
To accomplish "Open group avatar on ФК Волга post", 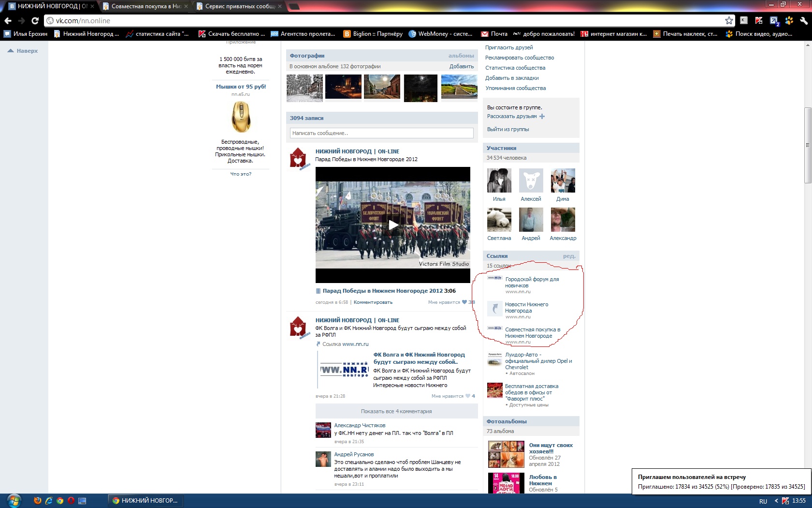I will coord(299,328).
